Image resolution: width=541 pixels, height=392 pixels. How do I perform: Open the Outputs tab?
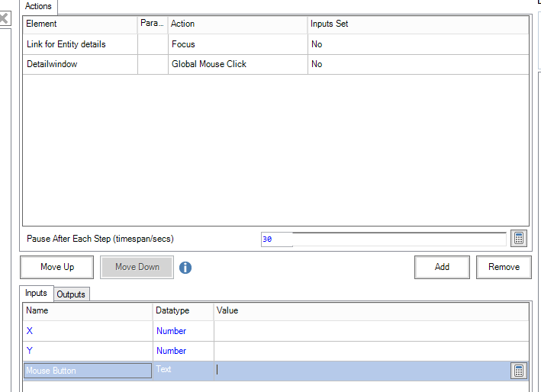pyautogui.click(x=71, y=294)
